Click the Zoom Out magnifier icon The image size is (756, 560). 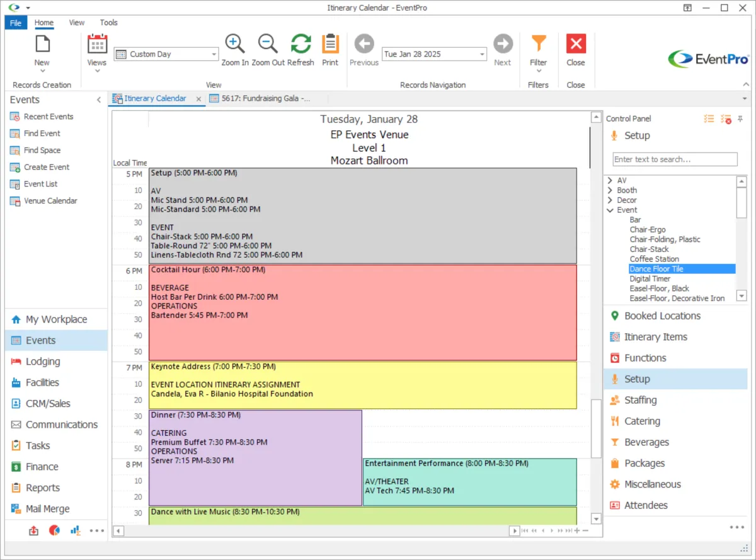point(268,44)
